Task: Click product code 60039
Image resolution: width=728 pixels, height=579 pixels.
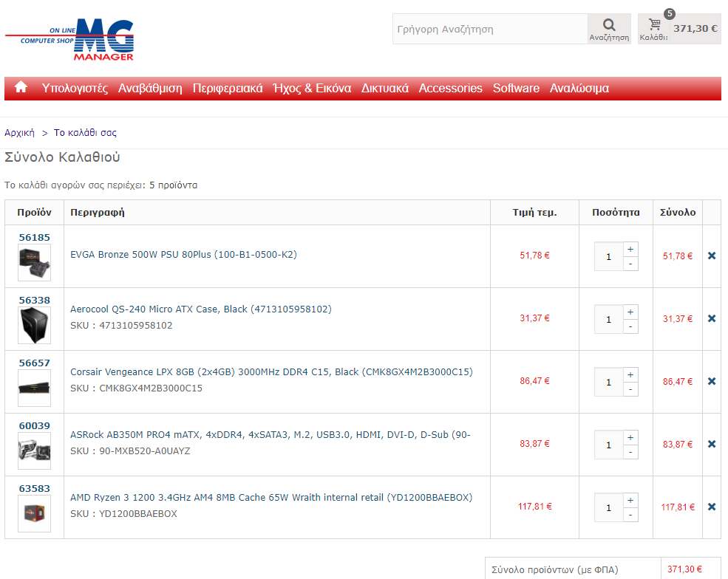Action: click(x=34, y=426)
